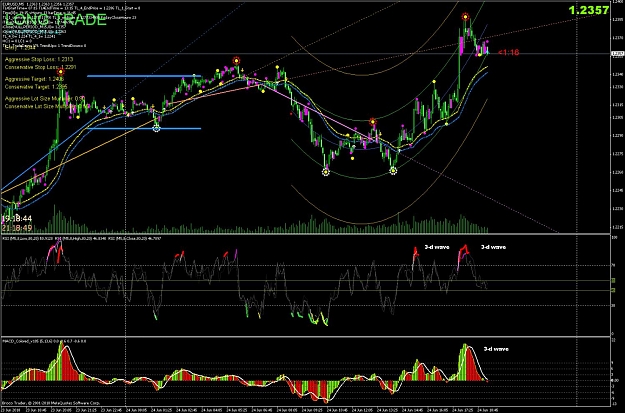The width and height of the screenshot is (625, 413).
Task: Click the EURUSD,M5 chart title line
Action: click(38, 4)
